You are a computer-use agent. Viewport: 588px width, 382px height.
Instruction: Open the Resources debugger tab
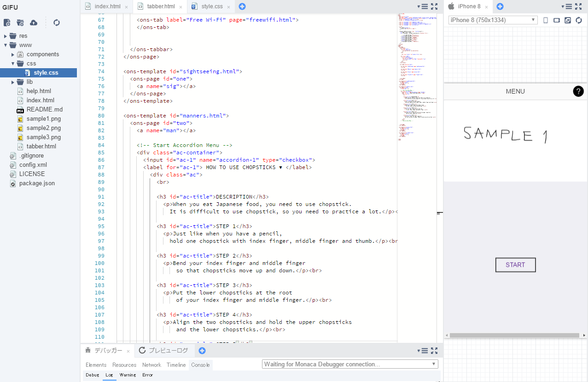pyautogui.click(x=124, y=365)
